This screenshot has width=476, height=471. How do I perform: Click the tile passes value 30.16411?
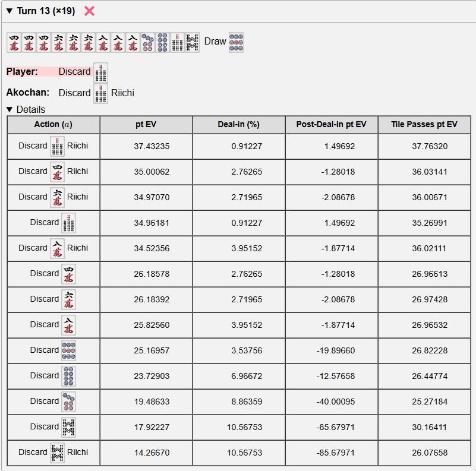click(430, 427)
